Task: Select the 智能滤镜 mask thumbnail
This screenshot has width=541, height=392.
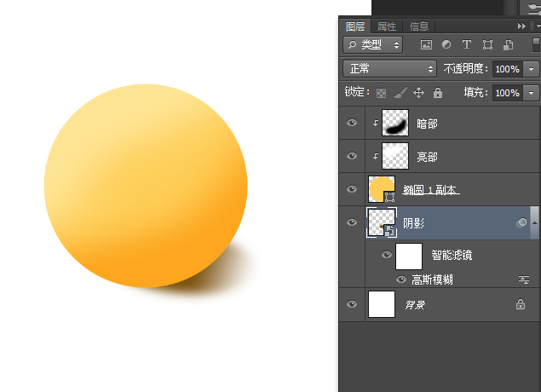Action: point(409,257)
